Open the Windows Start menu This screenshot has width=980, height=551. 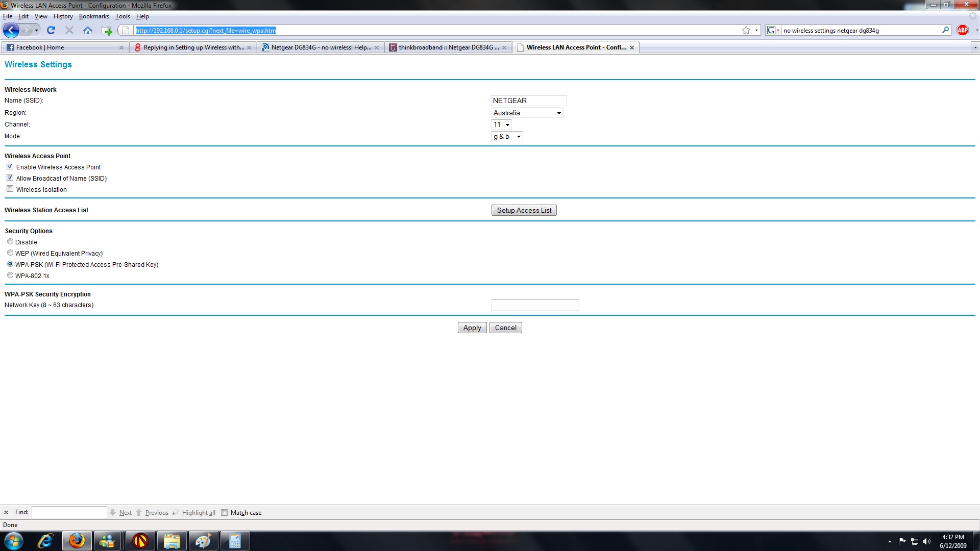pos(14,541)
